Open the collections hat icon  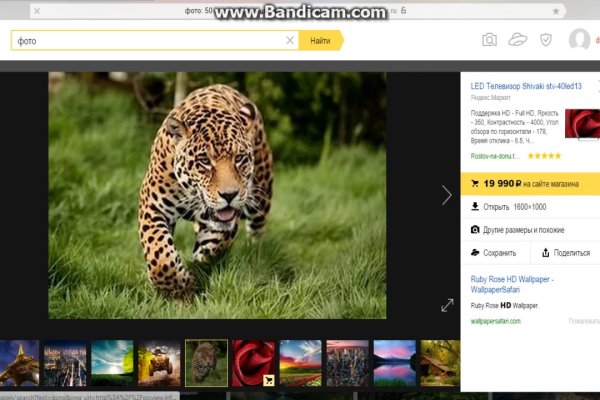point(517,40)
